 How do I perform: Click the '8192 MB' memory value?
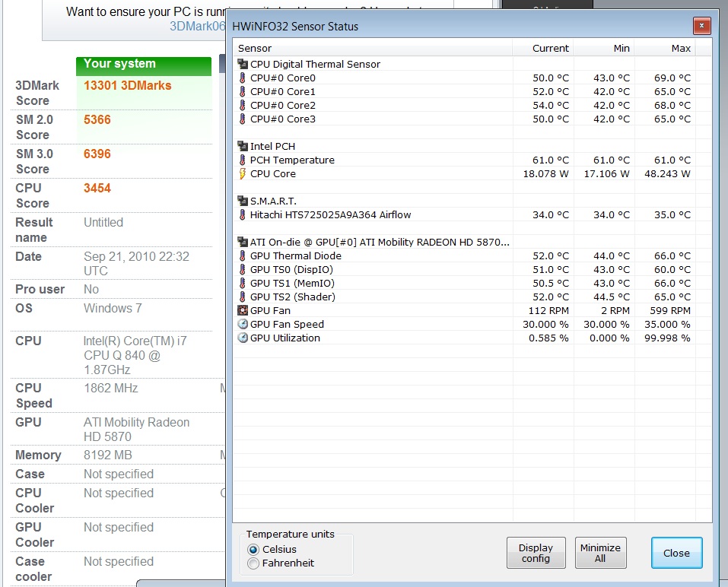point(108,455)
